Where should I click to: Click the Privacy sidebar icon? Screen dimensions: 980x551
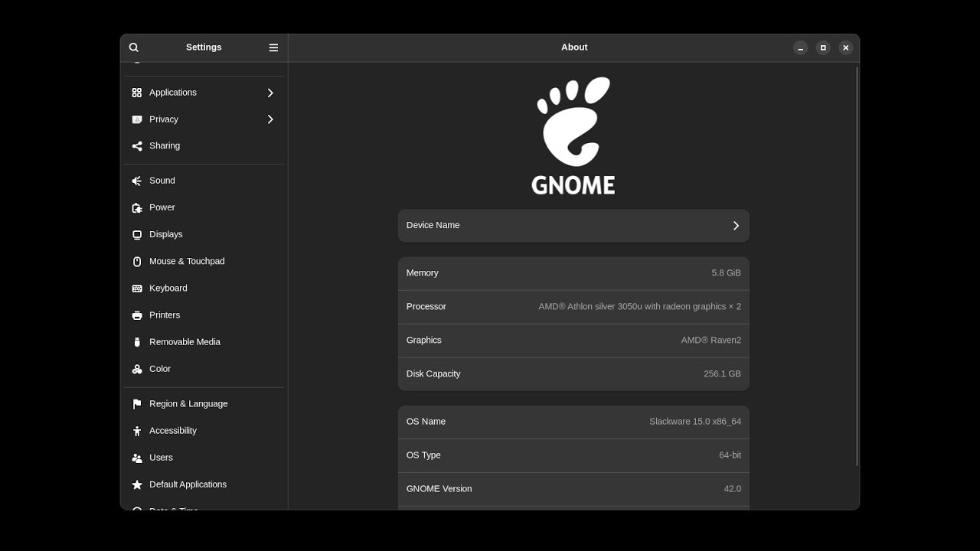[x=137, y=119]
